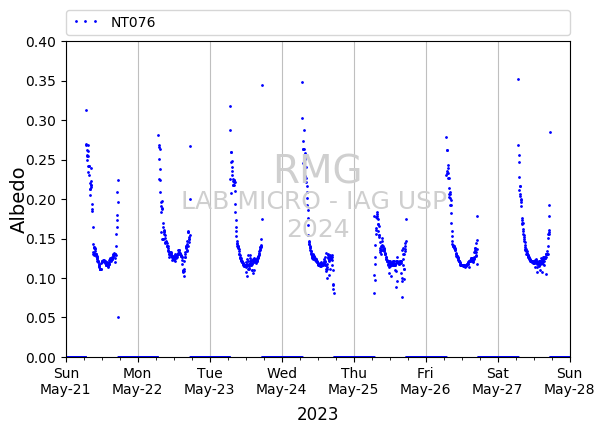The width and height of the screenshot is (605, 434).
Task: Click the Mon May-22 date label
Action: 137,381
